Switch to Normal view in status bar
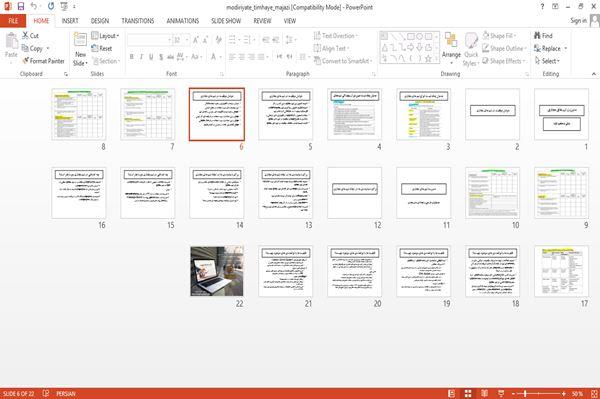 pos(452,393)
